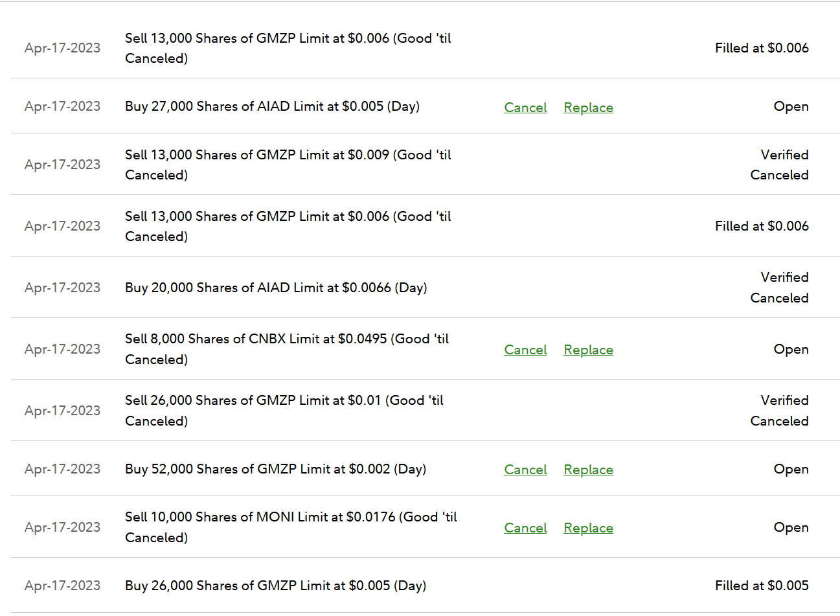Replace the 52,000 GMZP buy order

588,470
